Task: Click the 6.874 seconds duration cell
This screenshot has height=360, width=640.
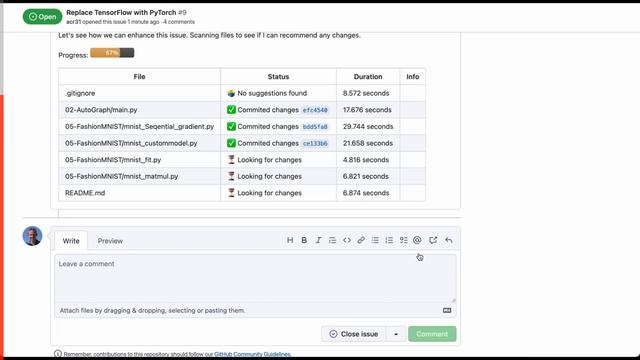Action: [x=368, y=193]
